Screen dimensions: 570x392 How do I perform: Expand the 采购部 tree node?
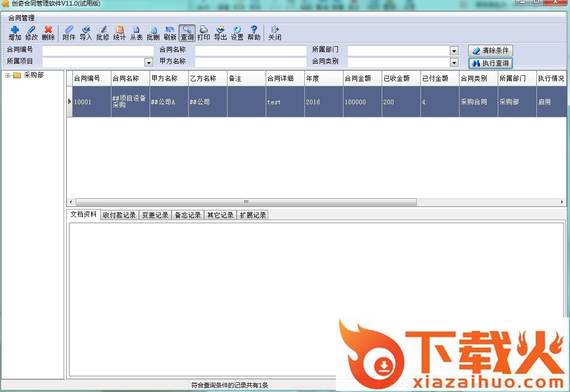(8, 76)
